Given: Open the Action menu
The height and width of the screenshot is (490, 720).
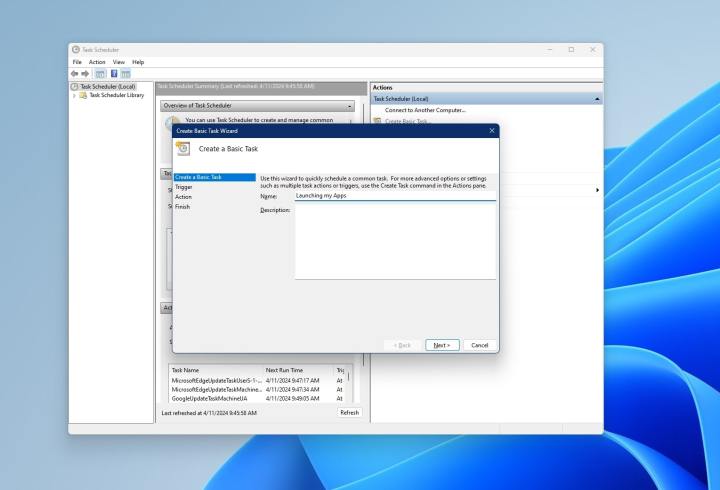Looking at the screenshot, I should pyautogui.click(x=97, y=62).
